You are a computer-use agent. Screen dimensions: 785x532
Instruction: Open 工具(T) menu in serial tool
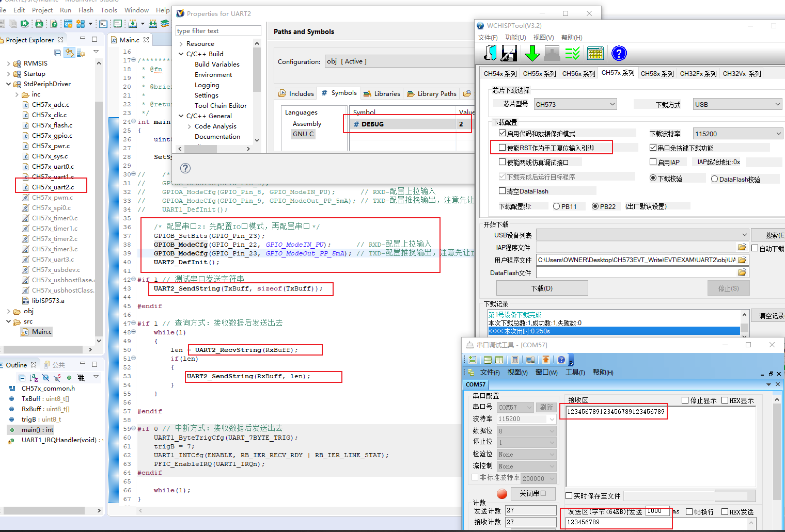click(x=575, y=372)
